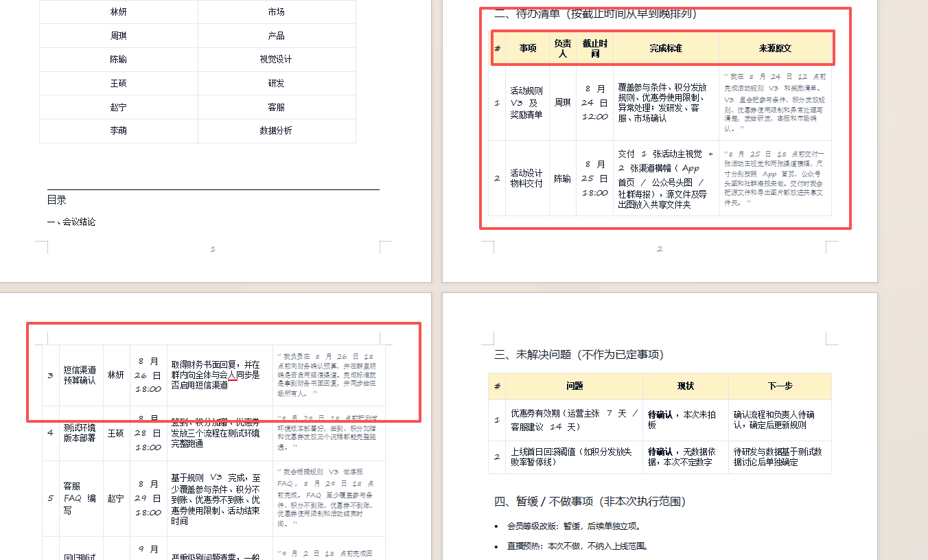
Task: Click the 8月29日 18:00 deadline cell
Action: point(149,498)
